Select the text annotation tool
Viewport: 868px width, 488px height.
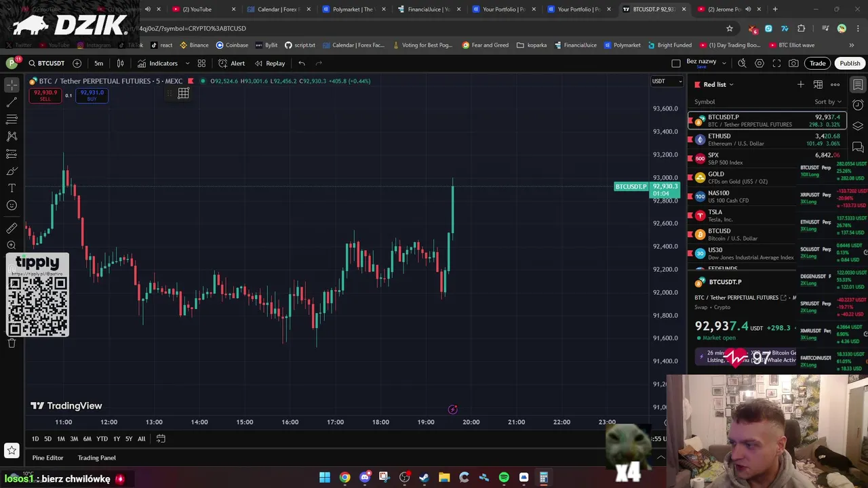(x=12, y=188)
